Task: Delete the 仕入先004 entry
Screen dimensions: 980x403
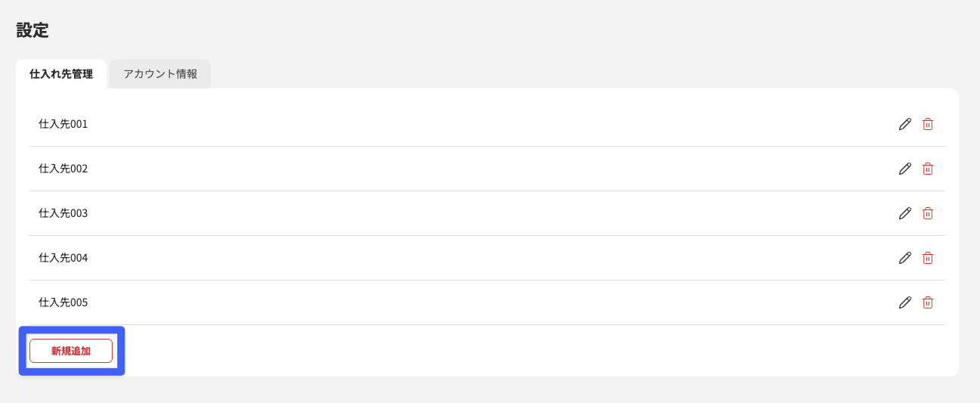Action: pyautogui.click(x=928, y=258)
